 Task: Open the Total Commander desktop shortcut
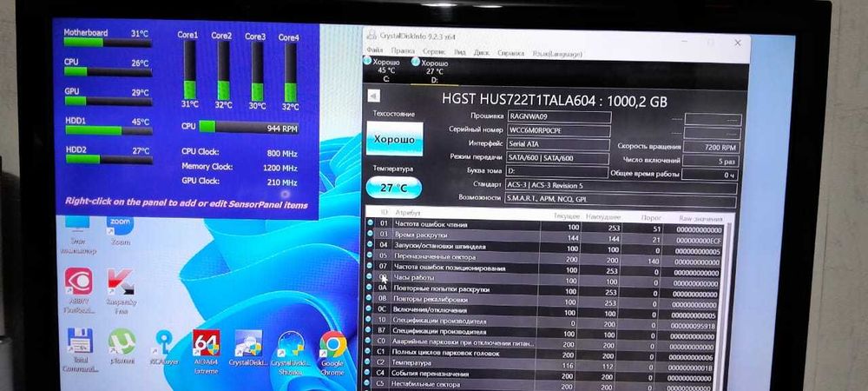[79, 350]
